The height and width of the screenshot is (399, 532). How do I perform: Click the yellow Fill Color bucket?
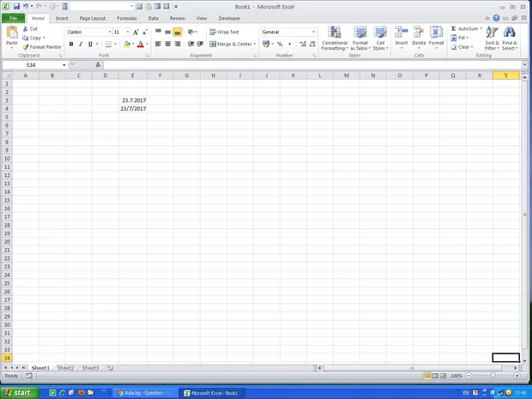pos(127,44)
